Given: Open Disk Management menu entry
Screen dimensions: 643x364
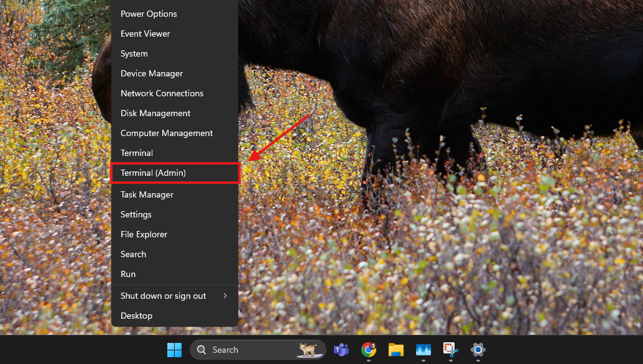Looking at the screenshot, I should tap(155, 113).
